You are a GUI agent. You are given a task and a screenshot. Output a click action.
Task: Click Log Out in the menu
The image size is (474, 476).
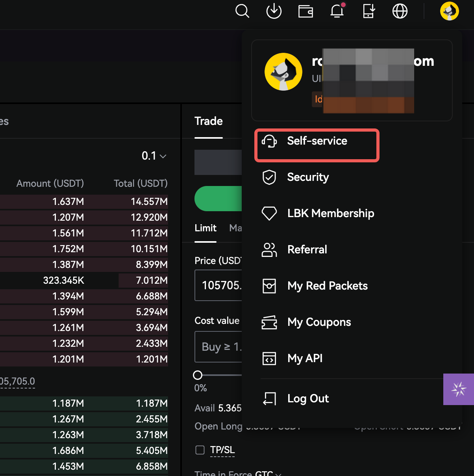pos(308,399)
